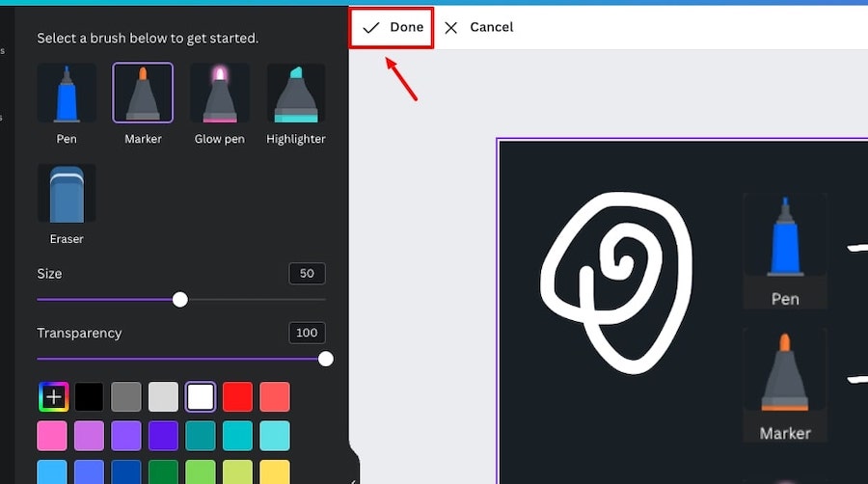Pick the white color swatch

pos(201,396)
